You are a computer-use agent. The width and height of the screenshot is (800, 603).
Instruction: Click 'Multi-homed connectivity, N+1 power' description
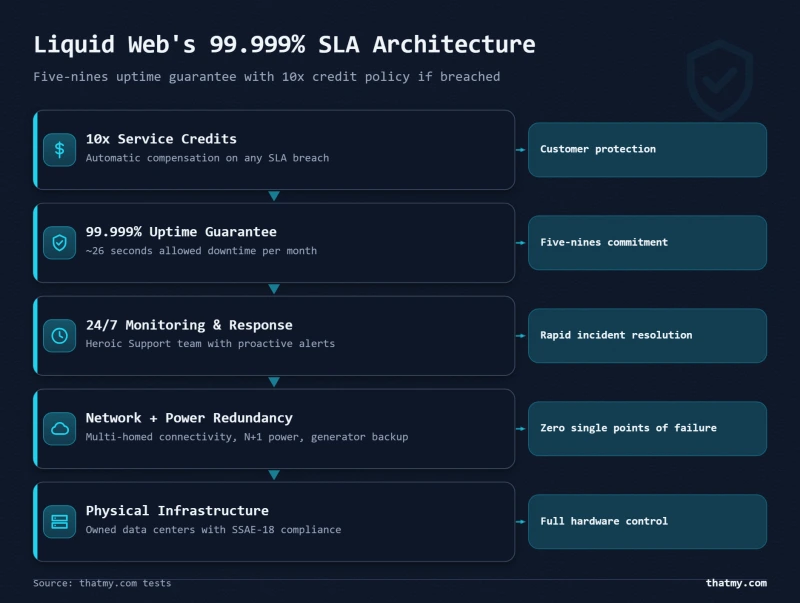(247, 437)
